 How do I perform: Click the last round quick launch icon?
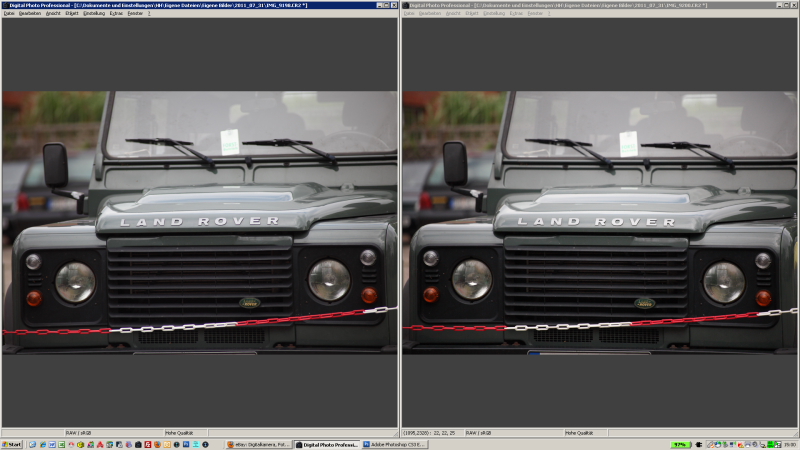click(x=205, y=445)
